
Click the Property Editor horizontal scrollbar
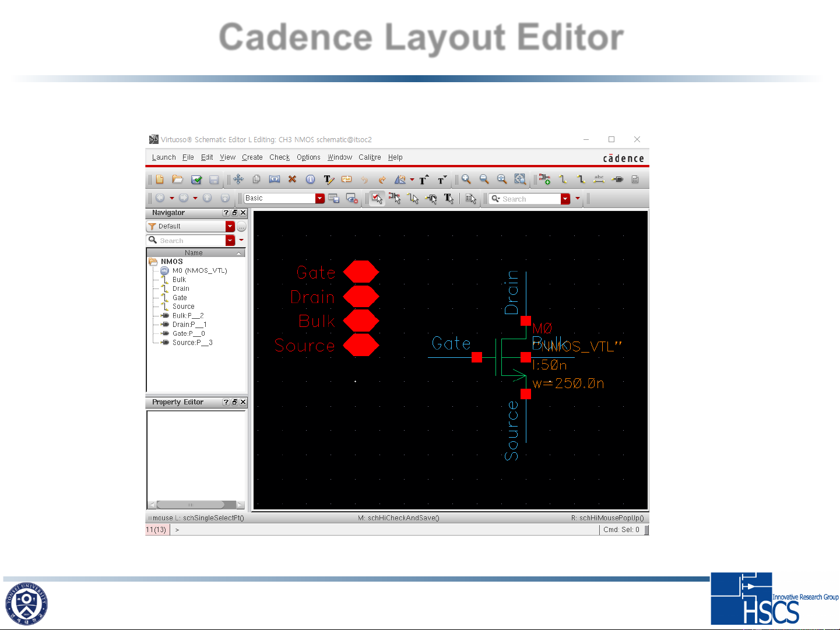(x=191, y=505)
